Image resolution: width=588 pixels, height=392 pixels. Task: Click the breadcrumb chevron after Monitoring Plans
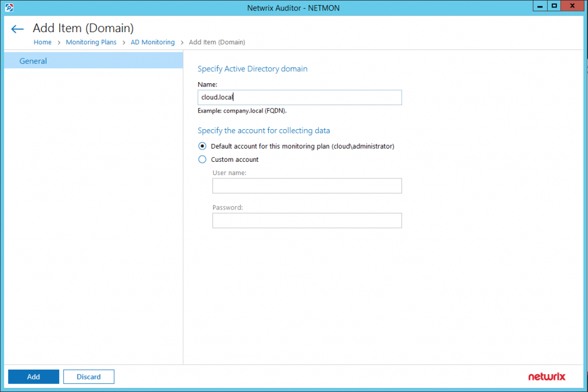coord(124,42)
